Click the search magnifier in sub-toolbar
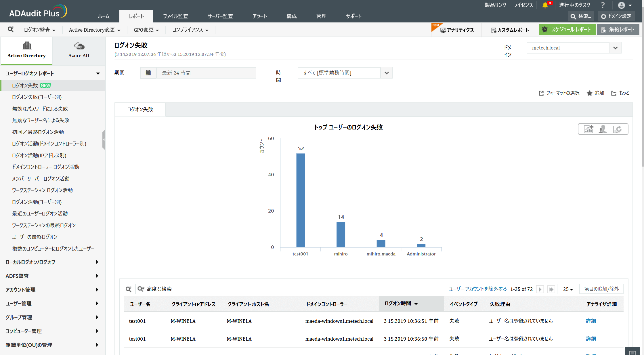 pyautogui.click(x=11, y=29)
